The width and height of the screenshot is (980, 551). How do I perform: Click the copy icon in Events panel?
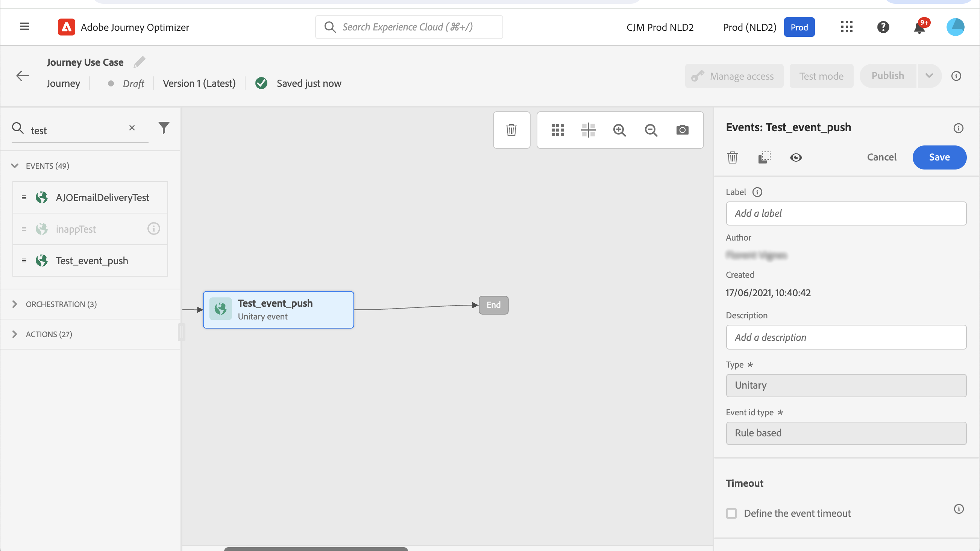point(764,157)
